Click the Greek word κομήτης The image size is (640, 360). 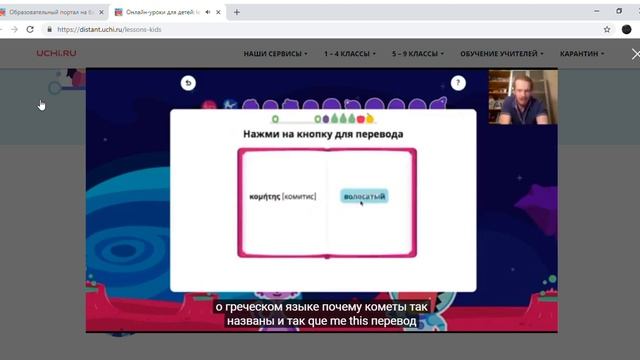pyautogui.click(x=264, y=197)
